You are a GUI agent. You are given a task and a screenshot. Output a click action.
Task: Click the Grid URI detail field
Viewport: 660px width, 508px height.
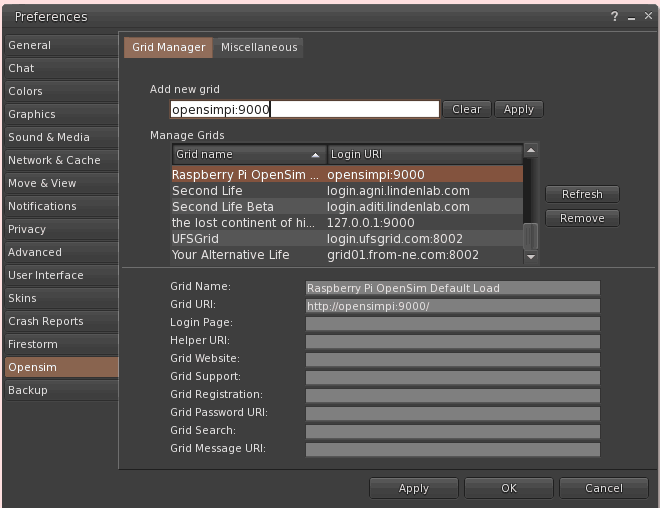453,306
